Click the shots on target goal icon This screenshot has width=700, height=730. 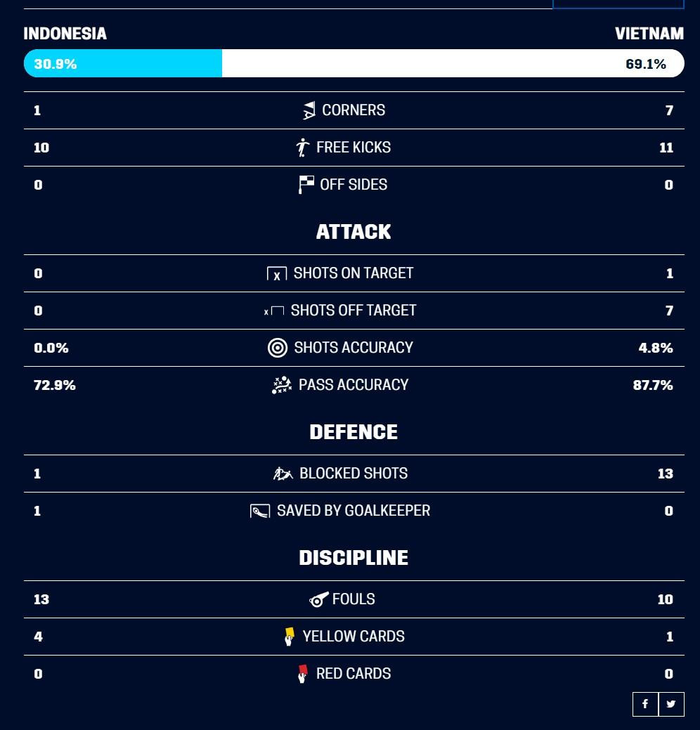point(277,274)
